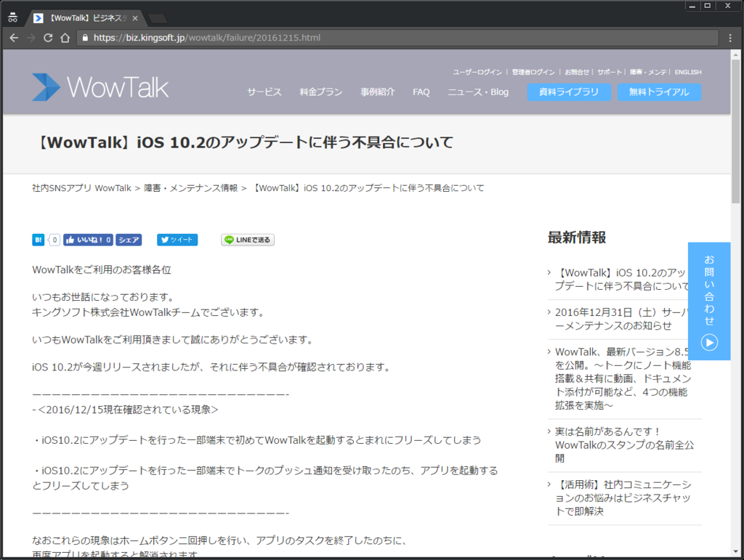Screen dimensions: 744x560
Task: Open ニュース・Blog menu item
Action: 478,92
